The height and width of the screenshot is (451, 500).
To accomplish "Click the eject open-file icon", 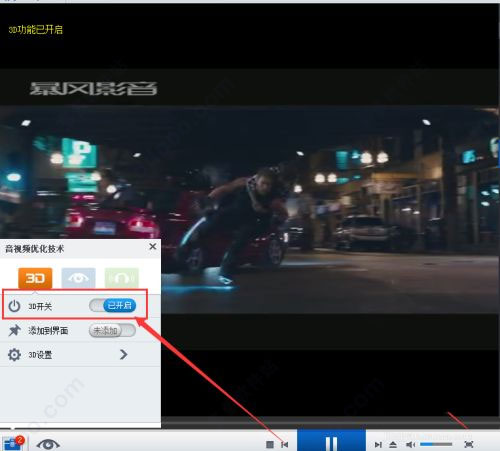I will pyautogui.click(x=393, y=444).
